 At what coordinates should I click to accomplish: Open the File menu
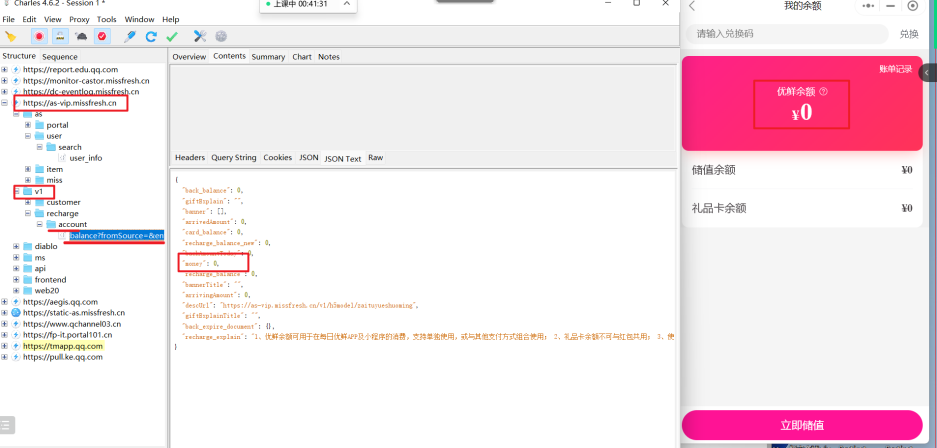tap(8, 19)
